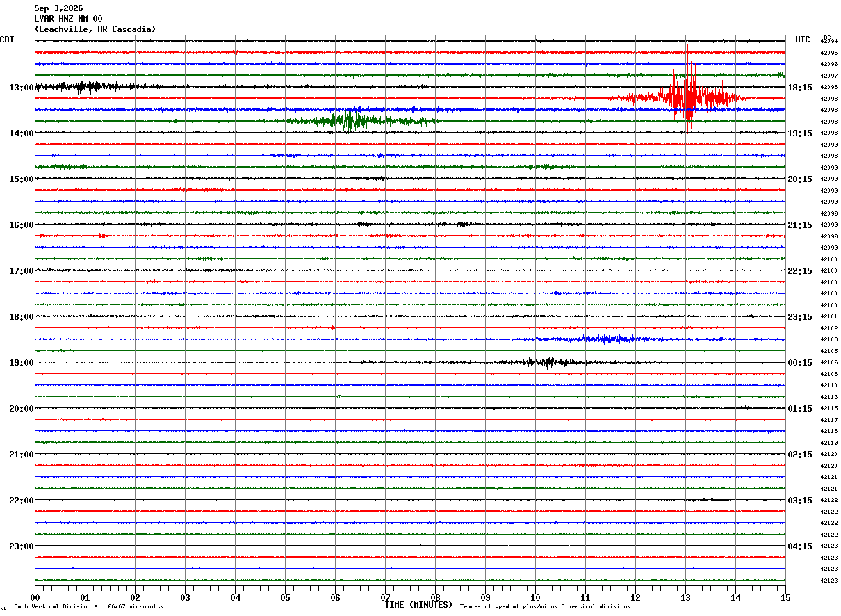
Task: Click minute 07 on the time axis
Action: pyautogui.click(x=385, y=597)
